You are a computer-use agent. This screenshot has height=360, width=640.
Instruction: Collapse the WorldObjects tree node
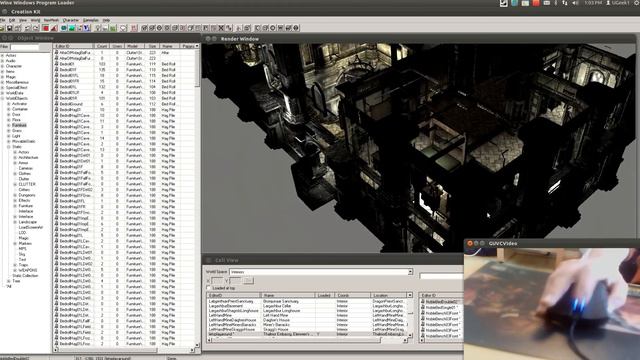(x=2, y=98)
